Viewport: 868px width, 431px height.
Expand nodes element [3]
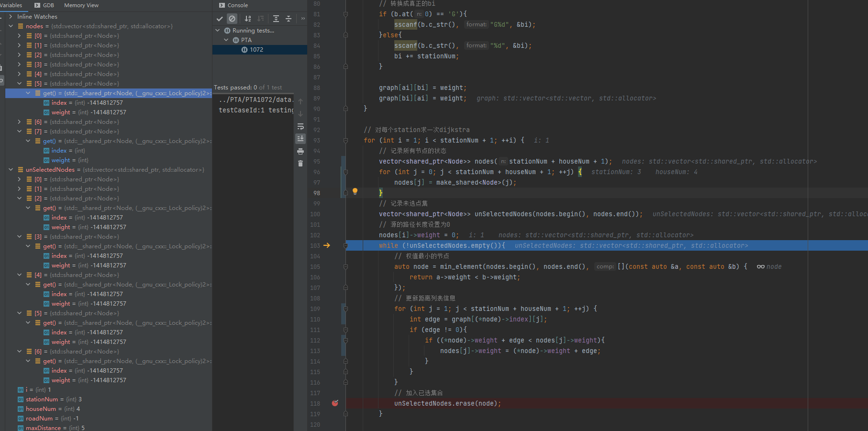pos(19,65)
